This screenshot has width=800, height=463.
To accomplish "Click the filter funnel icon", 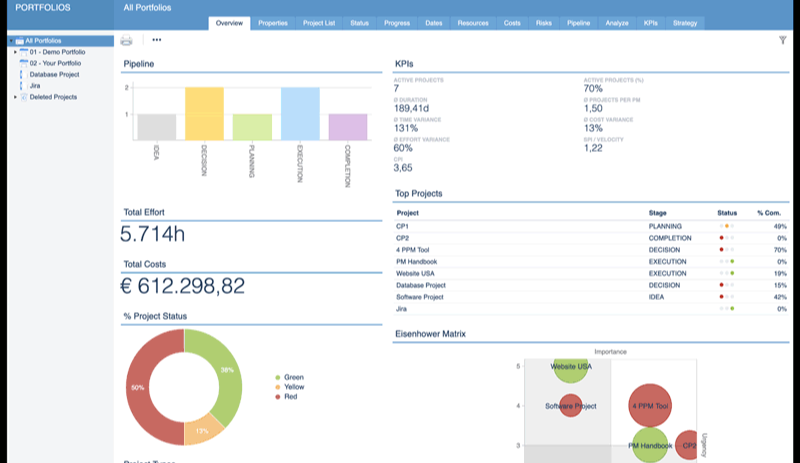I will [x=782, y=40].
